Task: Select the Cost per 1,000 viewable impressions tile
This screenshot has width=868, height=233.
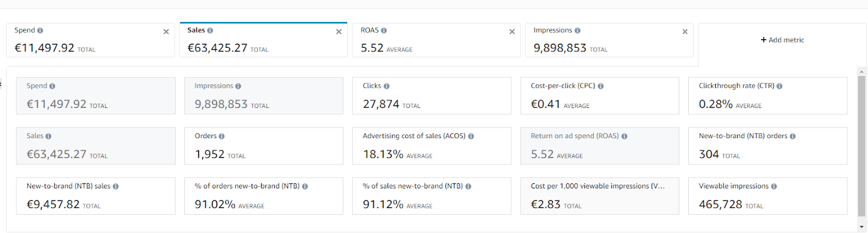Action: point(600,196)
